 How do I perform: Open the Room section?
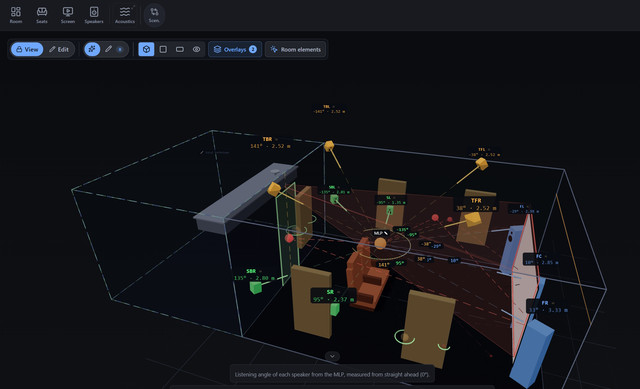pyautogui.click(x=16, y=15)
